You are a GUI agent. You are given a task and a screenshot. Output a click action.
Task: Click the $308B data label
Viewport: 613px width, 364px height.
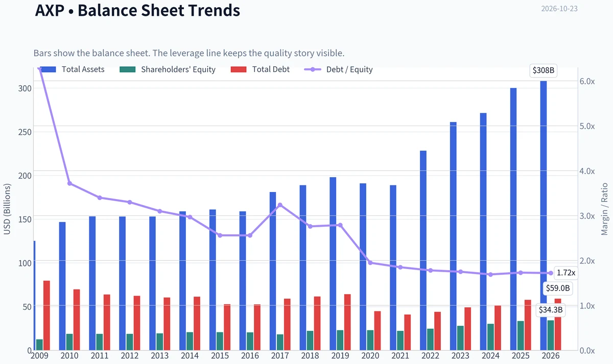[x=543, y=71]
